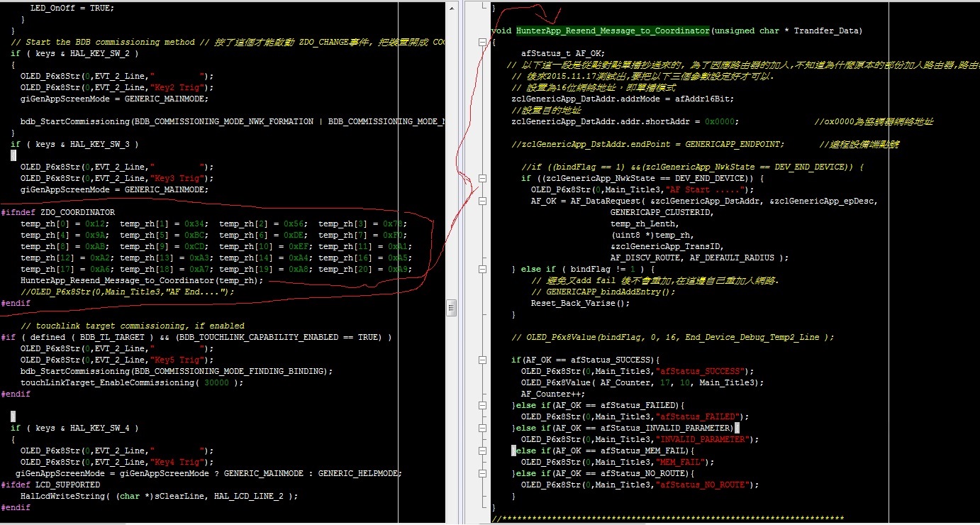Click the '#ifdef LCD_SUPPORTED' directive

pos(50,485)
